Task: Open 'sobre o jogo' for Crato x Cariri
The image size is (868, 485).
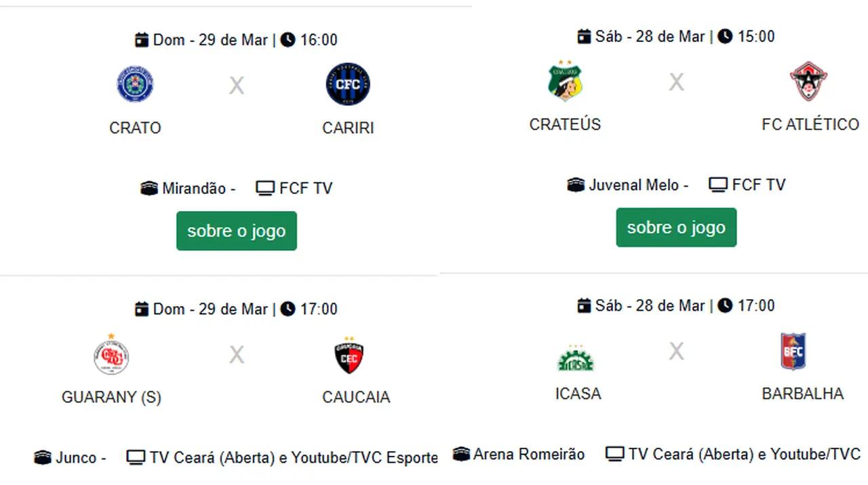Action: 236,231
